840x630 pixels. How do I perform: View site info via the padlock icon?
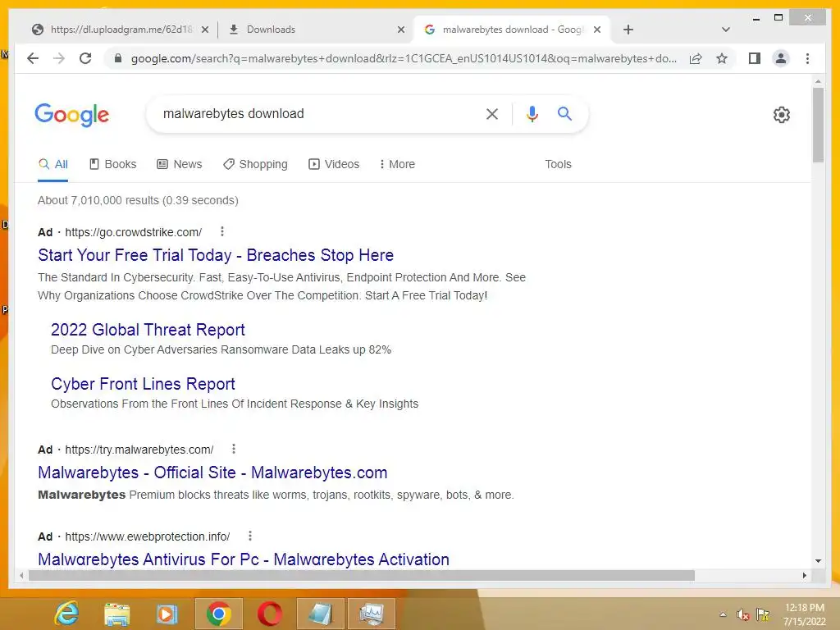click(118, 58)
